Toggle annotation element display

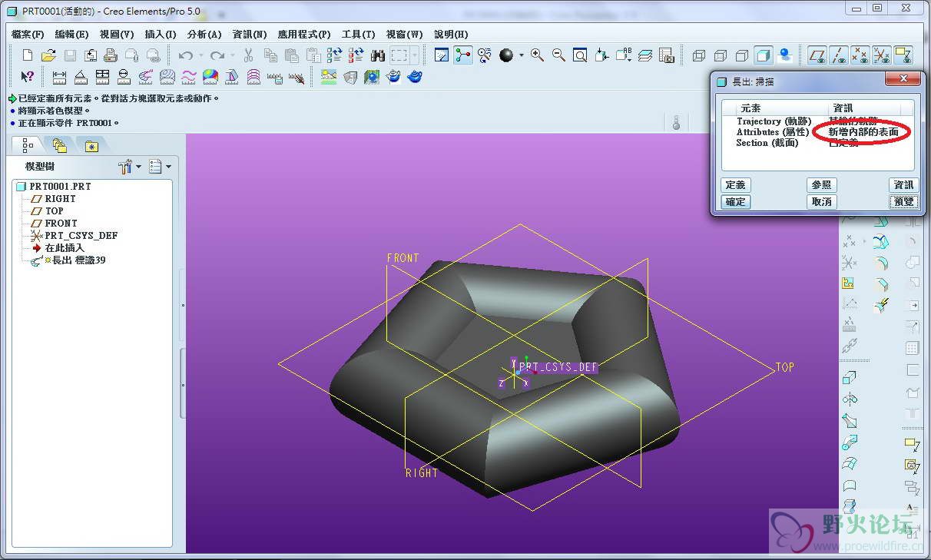tap(903, 55)
